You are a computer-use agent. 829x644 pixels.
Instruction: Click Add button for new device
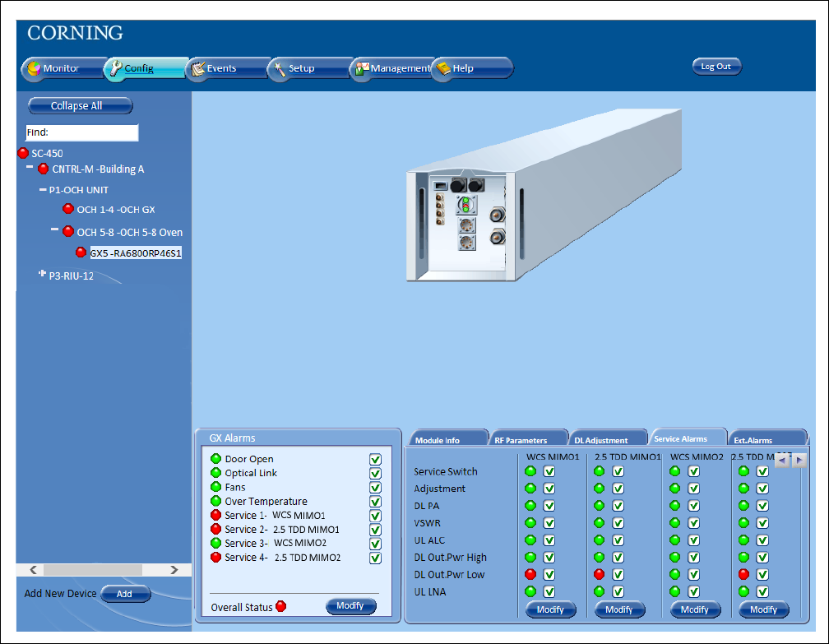[x=125, y=594]
